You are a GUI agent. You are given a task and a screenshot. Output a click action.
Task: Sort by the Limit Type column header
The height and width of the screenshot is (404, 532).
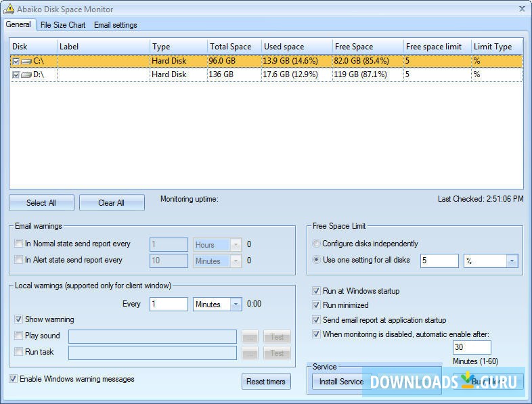(x=497, y=47)
